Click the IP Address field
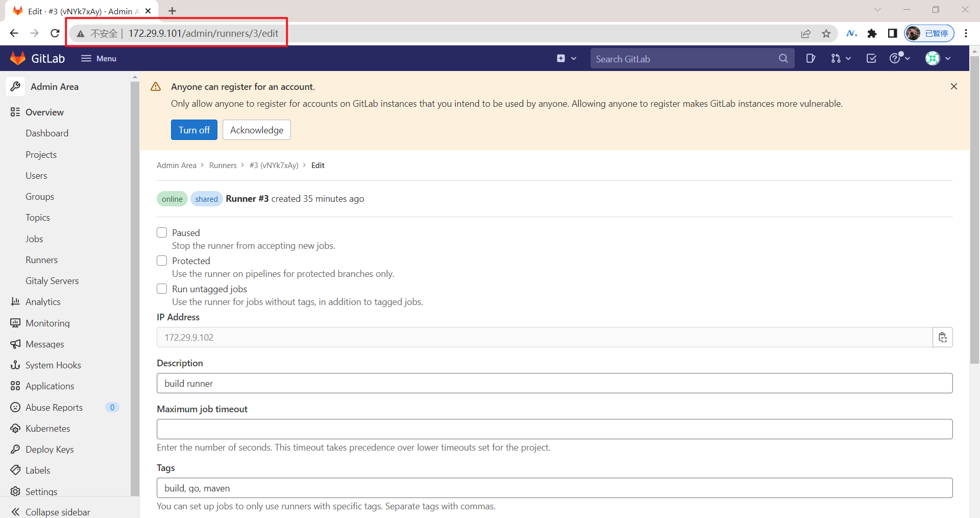Viewport: 980px width, 518px height. click(545, 337)
